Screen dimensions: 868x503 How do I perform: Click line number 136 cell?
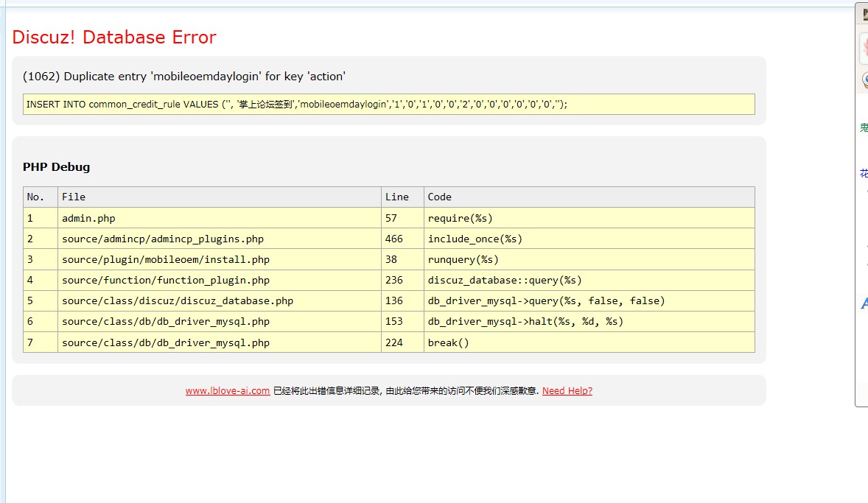pos(402,300)
